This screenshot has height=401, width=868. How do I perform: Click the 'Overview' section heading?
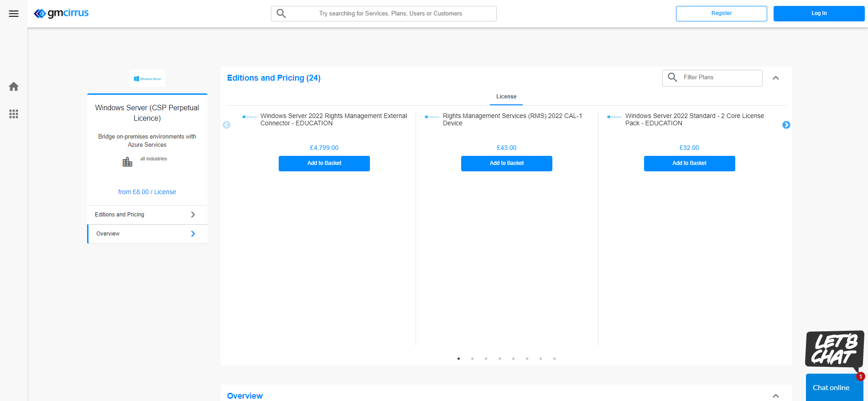(x=245, y=396)
